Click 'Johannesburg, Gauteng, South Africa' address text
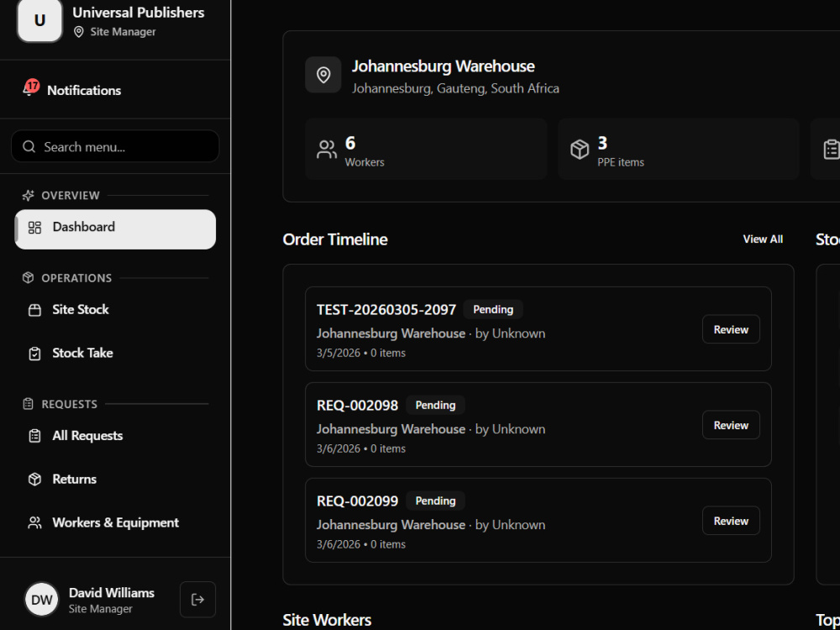Image resolution: width=840 pixels, height=630 pixels. tap(455, 88)
